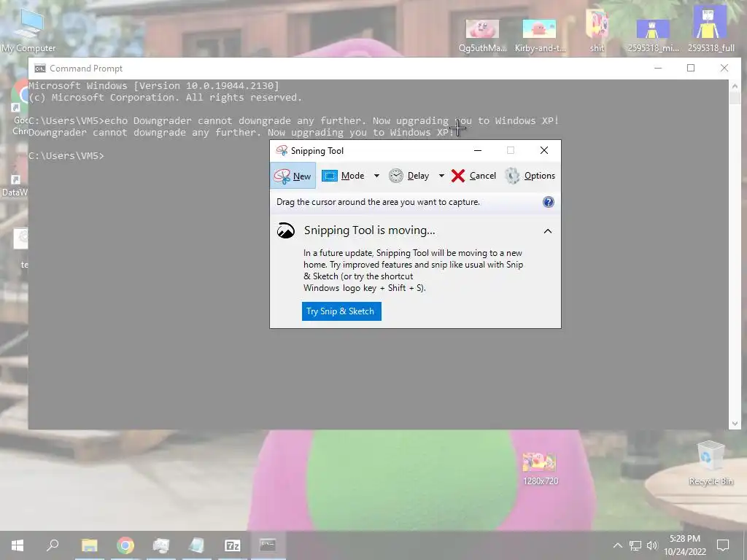Close the Snipping Tool window
Viewport: 747px width, 560px height.
click(x=544, y=150)
